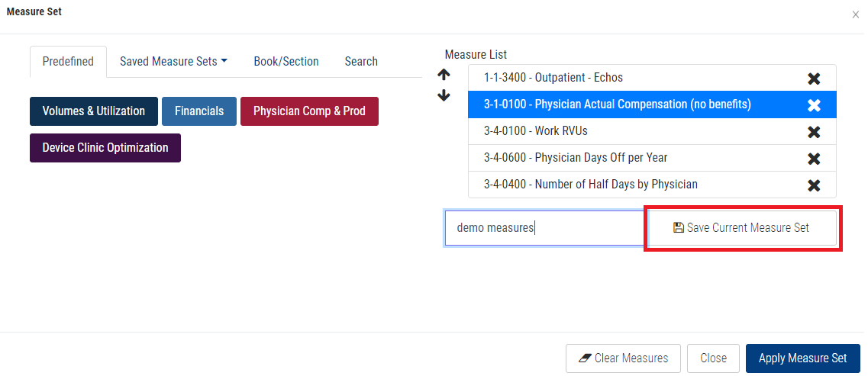Viewport: 868px width, 376px height.
Task: Focus the measure set name input field
Action: [545, 228]
